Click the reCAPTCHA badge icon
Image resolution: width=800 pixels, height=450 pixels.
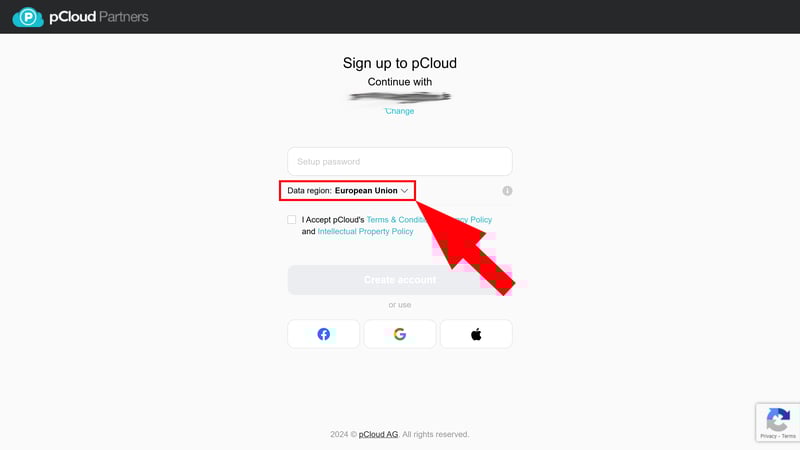pos(778,419)
